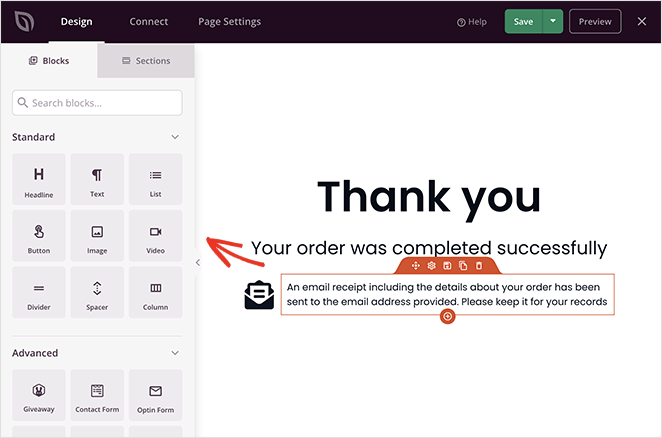Add a List block
The height and width of the screenshot is (438, 662).
(x=155, y=179)
